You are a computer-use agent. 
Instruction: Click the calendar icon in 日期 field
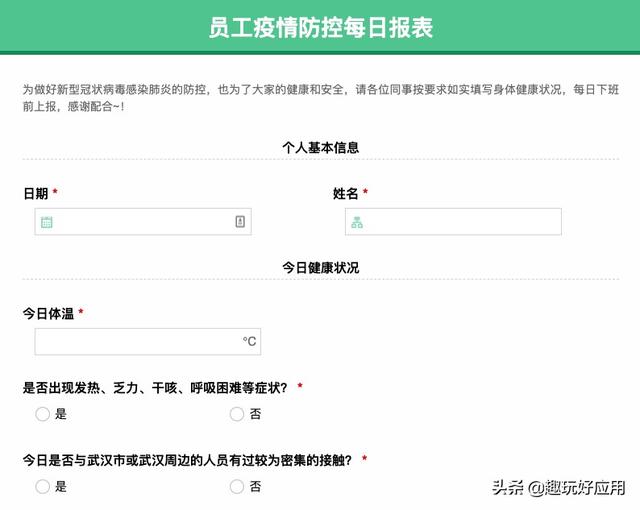pyautogui.click(x=47, y=222)
